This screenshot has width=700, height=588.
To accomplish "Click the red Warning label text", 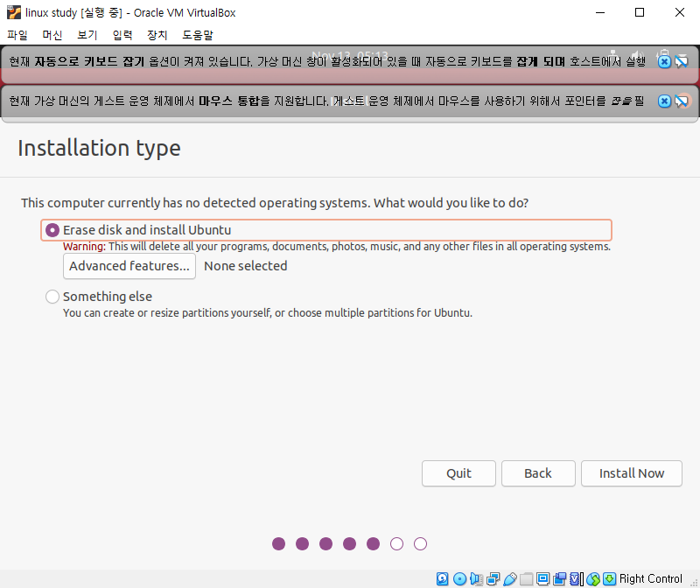I will tap(84, 247).
